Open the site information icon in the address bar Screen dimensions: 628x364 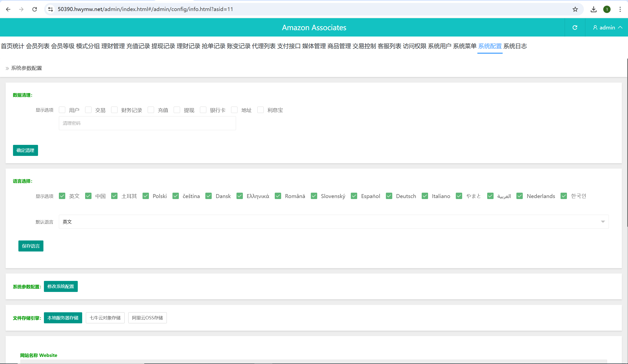coord(51,9)
